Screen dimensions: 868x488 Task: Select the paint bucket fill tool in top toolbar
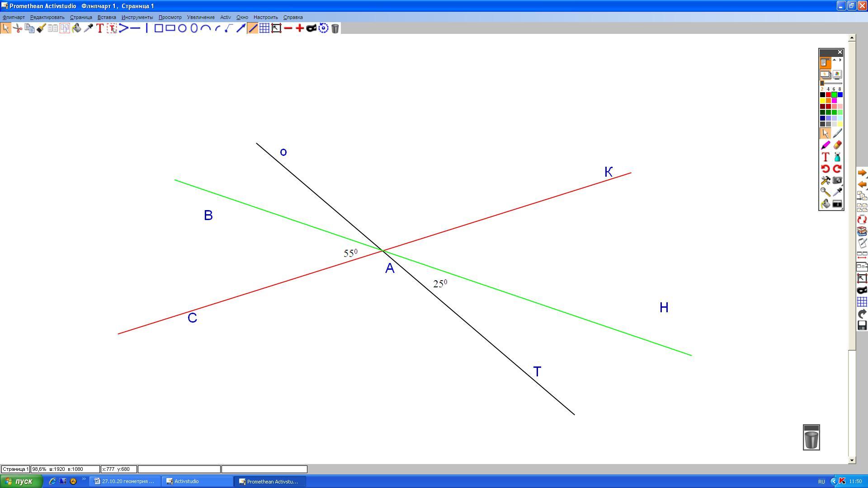[76, 28]
